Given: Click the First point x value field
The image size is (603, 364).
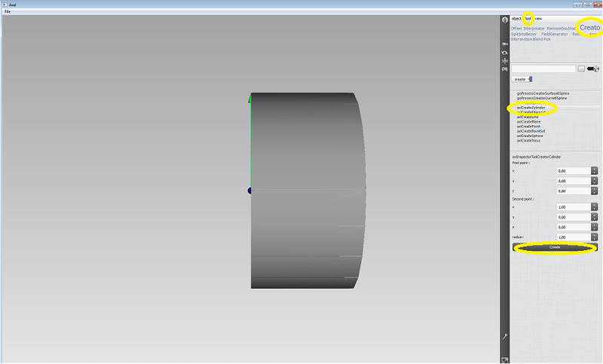Looking at the screenshot, I should (x=574, y=171).
